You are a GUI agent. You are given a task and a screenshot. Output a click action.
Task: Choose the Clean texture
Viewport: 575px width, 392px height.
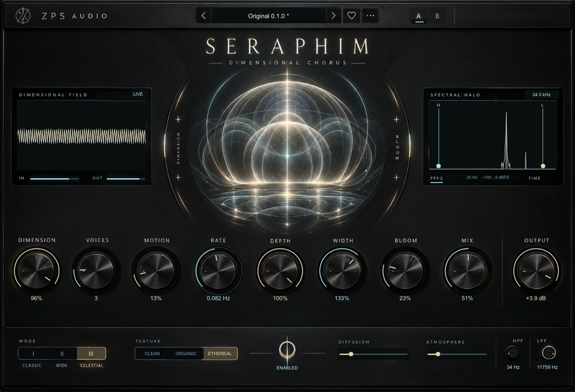[x=152, y=354]
